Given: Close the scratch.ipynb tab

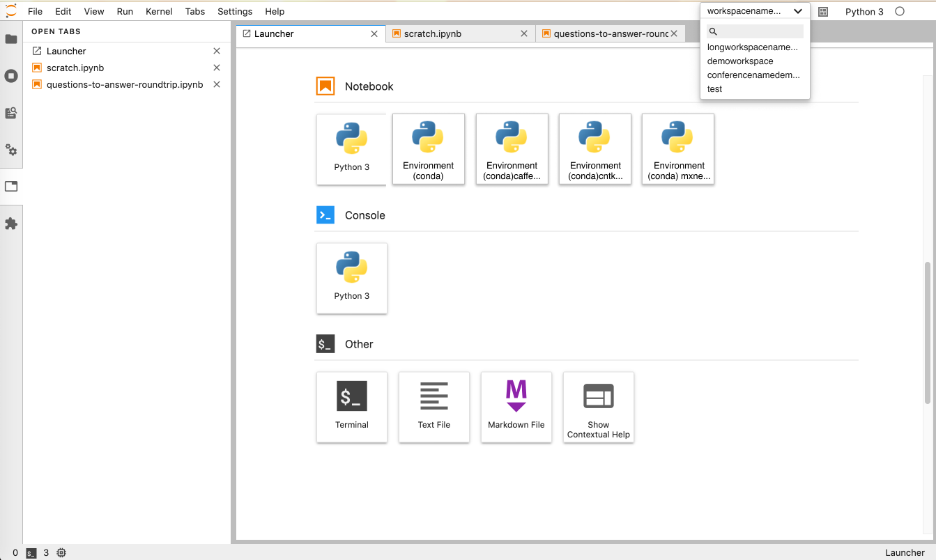Looking at the screenshot, I should (x=524, y=33).
